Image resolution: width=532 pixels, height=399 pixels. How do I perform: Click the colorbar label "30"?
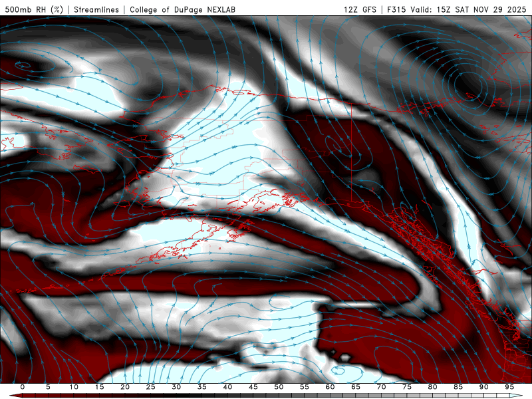[x=176, y=387]
